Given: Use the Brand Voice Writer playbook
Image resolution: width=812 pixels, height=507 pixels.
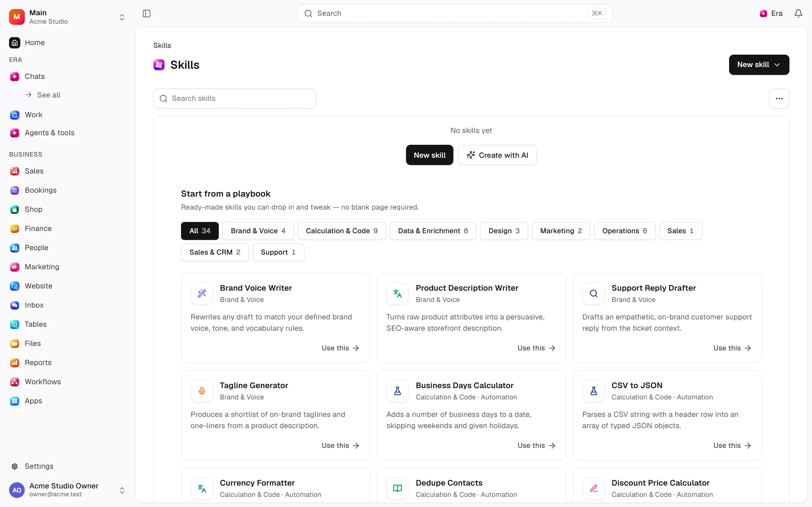Looking at the screenshot, I should point(340,348).
